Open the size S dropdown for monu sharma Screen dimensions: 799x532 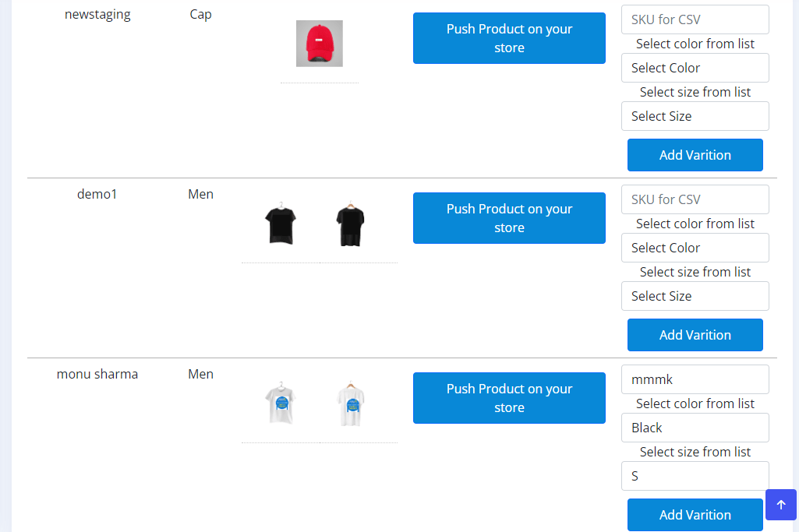[x=695, y=476]
